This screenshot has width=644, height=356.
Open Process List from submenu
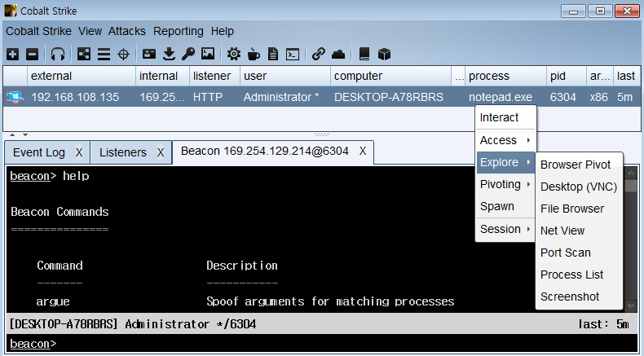click(579, 275)
